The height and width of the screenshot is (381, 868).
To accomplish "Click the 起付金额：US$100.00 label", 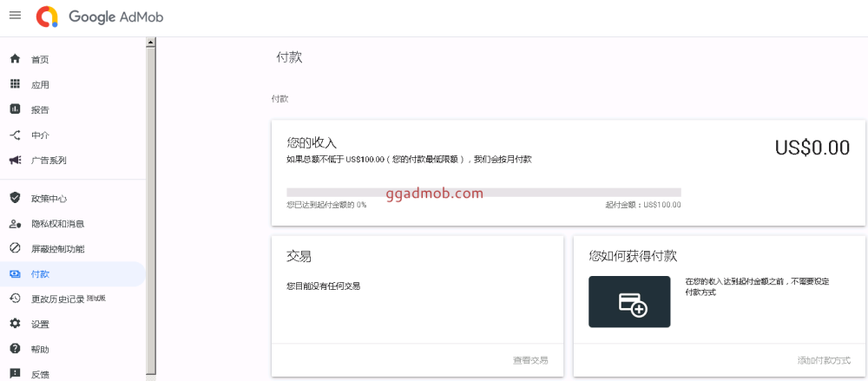I will coord(643,204).
